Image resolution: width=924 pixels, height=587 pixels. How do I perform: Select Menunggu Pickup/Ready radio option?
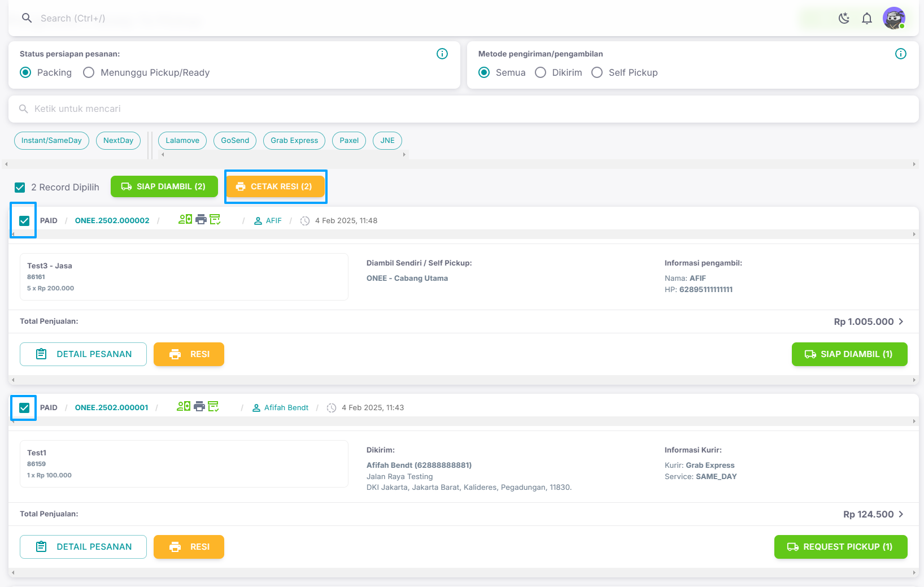pos(89,72)
